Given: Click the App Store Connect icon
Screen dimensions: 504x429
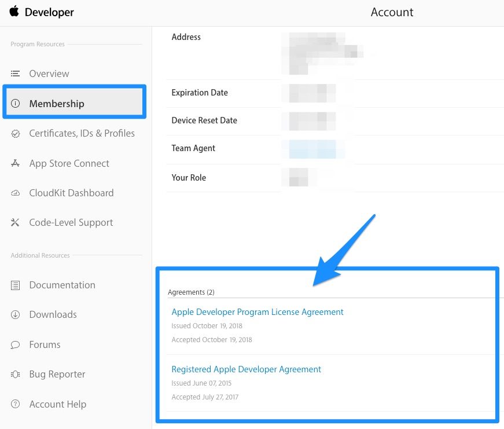Looking at the screenshot, I should tap(15, 163).
